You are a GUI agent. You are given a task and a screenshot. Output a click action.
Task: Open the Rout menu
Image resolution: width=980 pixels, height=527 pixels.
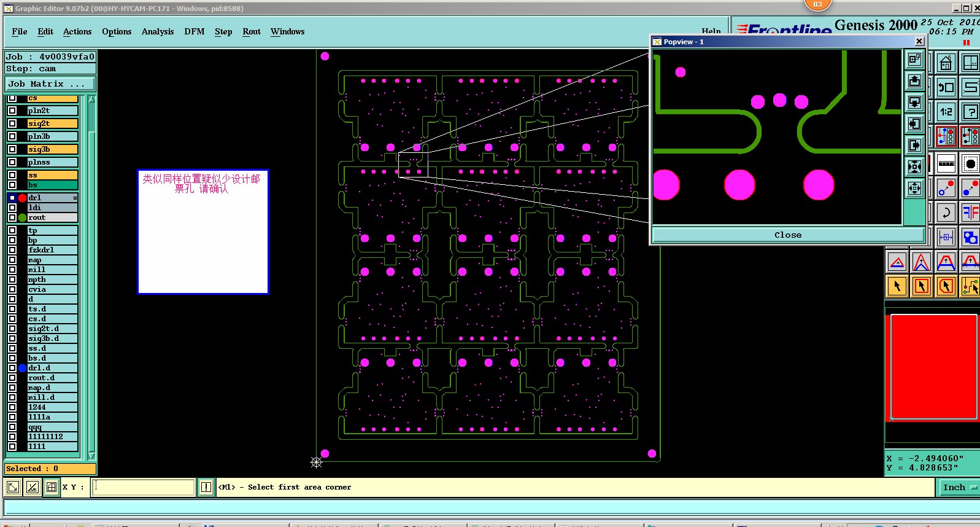(x=252, y=31)
